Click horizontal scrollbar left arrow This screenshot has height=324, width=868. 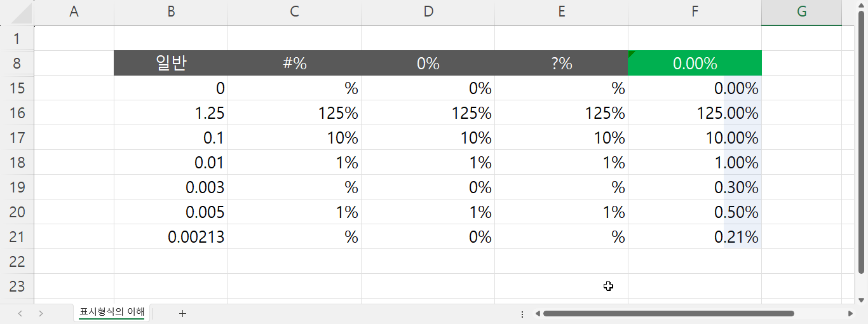(x=537, y=313)
